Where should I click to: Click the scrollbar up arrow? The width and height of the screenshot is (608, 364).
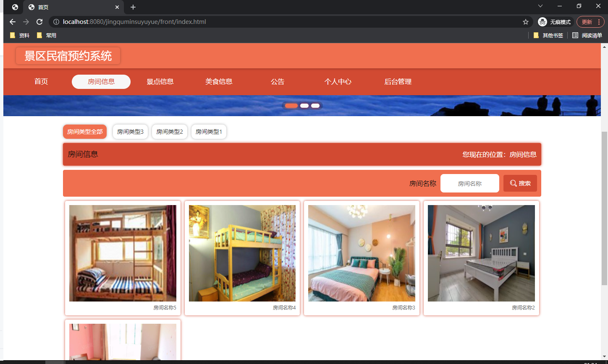[x=605, y=47]
